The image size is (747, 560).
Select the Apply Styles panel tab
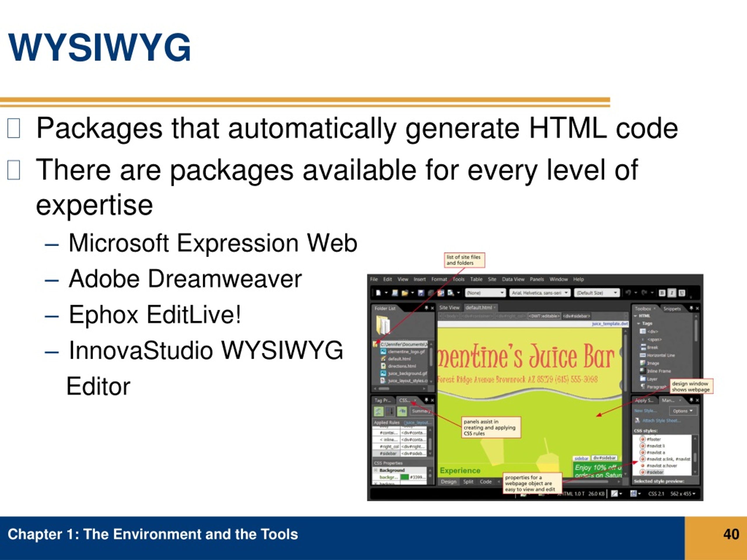click(x=644, y=400)
